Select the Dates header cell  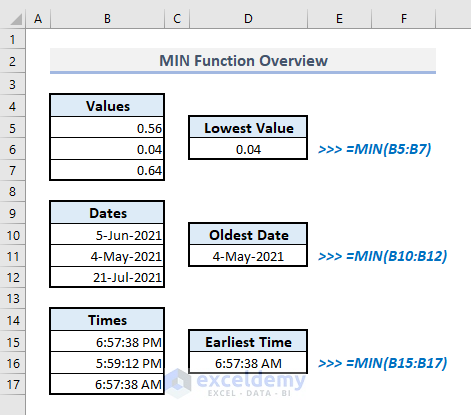[107, 213]
